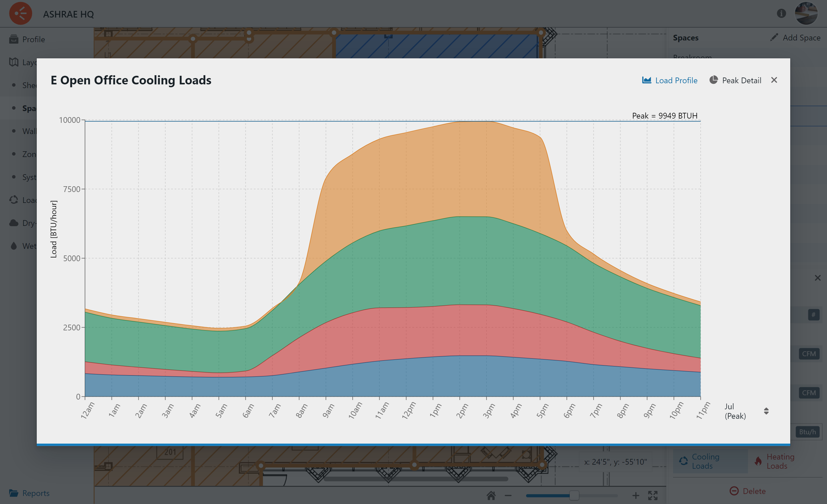Image resolution: width=827 pixels, height=504 pixels.
Task: Adjust the zoom slider handle
Action: point(574,495)
